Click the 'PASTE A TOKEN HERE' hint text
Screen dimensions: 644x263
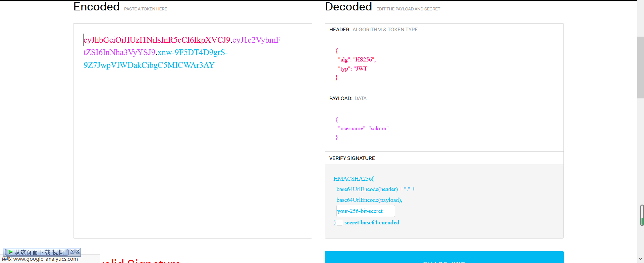(146, 9)
